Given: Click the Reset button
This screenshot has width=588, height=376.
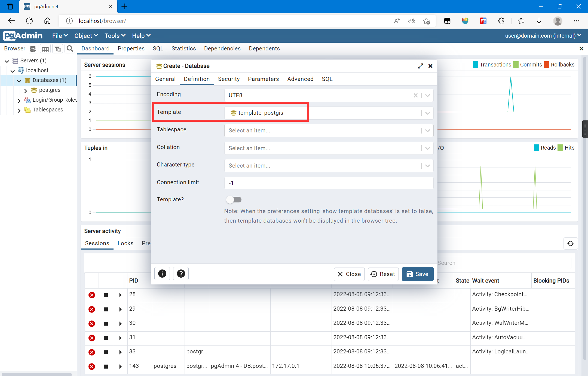Looking at the screenshot, I should click(383, 274).
